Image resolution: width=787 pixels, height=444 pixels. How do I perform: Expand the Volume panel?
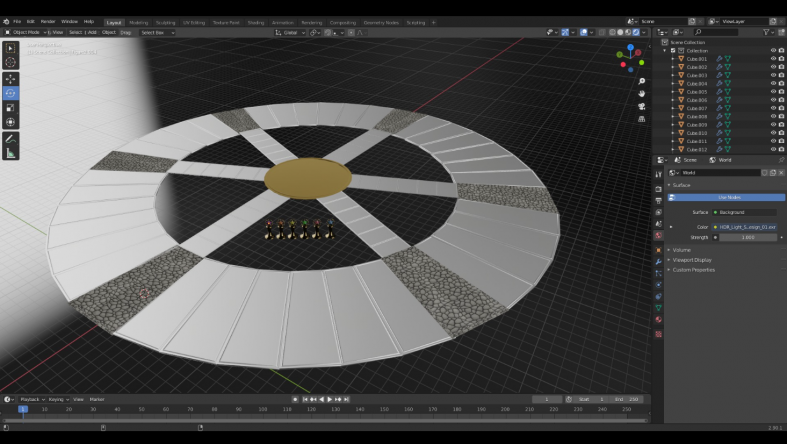[681, 250]
